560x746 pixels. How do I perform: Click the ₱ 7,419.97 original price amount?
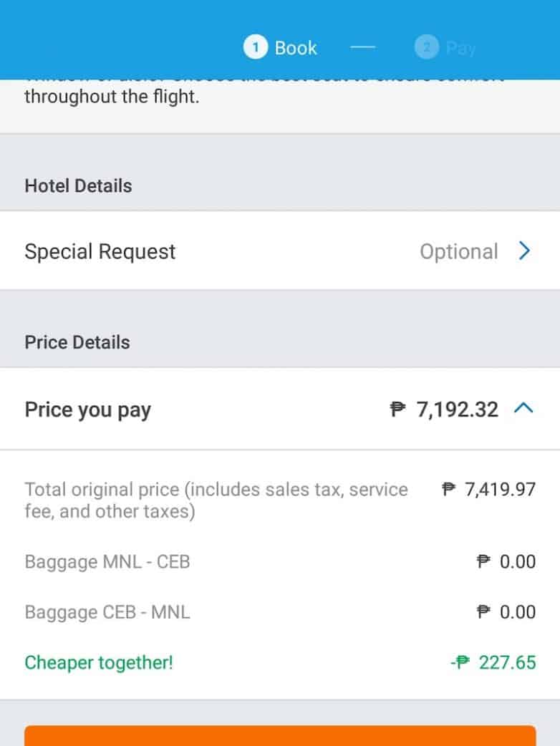[x=489, y=490]
